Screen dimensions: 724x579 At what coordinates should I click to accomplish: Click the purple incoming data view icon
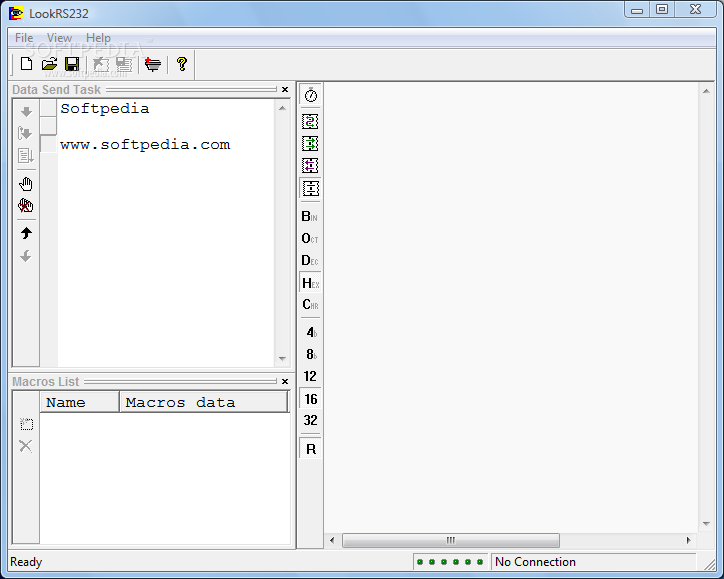(310, 165)
